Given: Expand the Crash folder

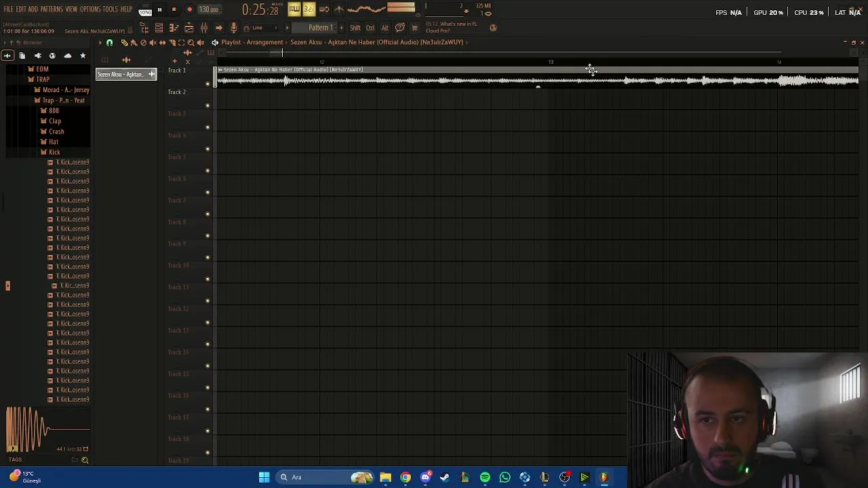Looking at the screenshot, I should [53, 131].
